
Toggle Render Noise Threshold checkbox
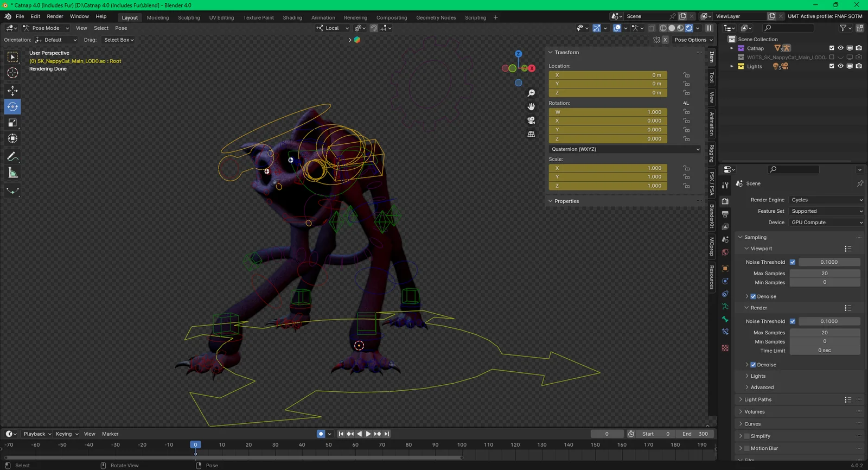click(x=793, y=321)
